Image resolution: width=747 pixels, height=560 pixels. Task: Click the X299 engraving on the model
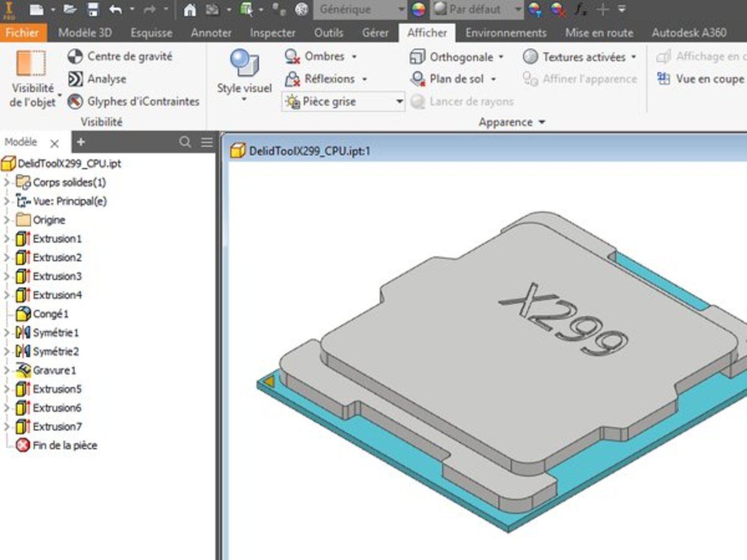pyautogui.click(x=563, y=318)
